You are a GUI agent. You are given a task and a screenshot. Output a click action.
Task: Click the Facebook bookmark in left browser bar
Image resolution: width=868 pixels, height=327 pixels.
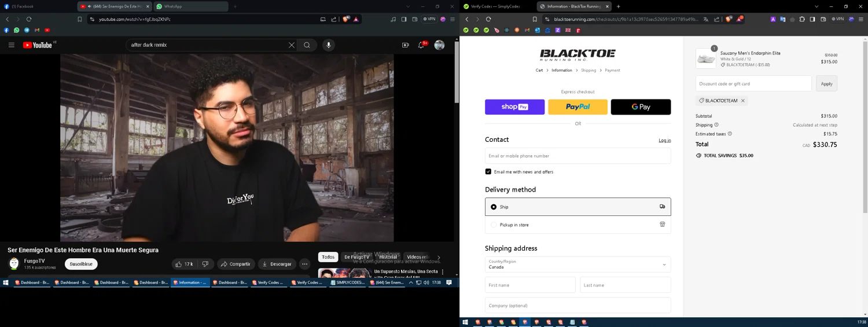point(7,30)
